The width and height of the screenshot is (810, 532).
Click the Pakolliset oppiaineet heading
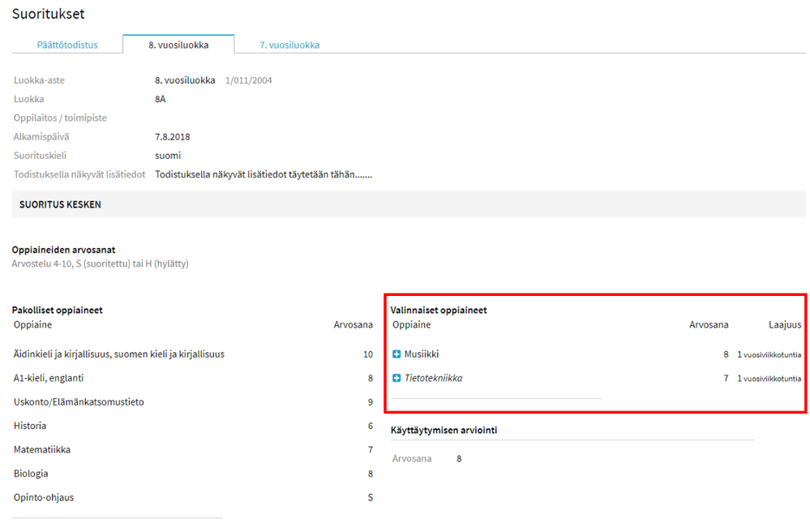[58, 310]
